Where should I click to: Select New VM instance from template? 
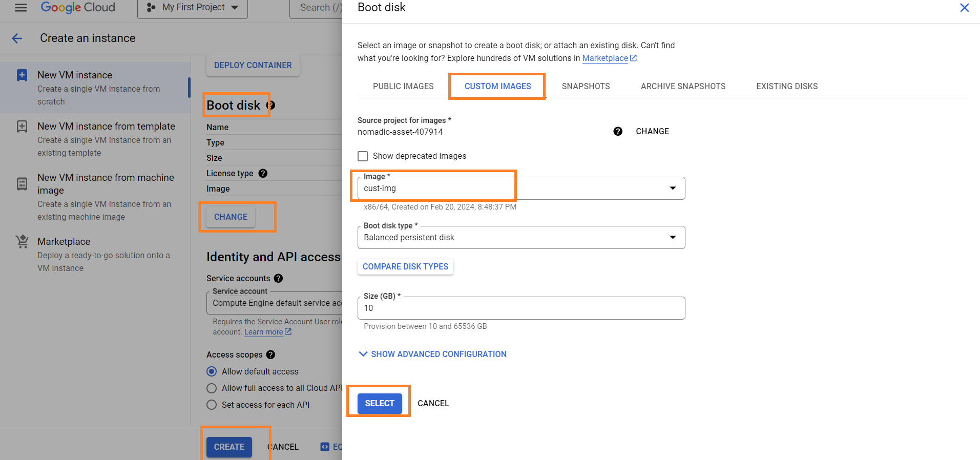pyautogui.click(x=95, y=139)
